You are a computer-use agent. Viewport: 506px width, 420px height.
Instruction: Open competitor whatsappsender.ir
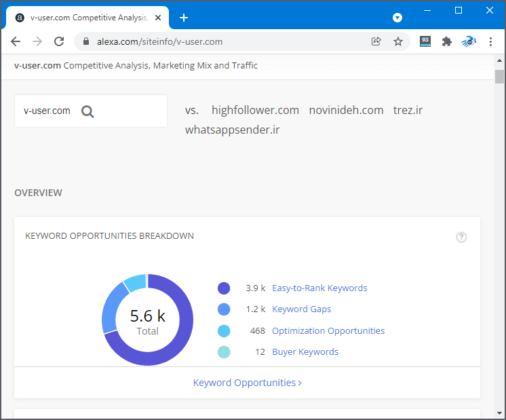coord(233,130)
